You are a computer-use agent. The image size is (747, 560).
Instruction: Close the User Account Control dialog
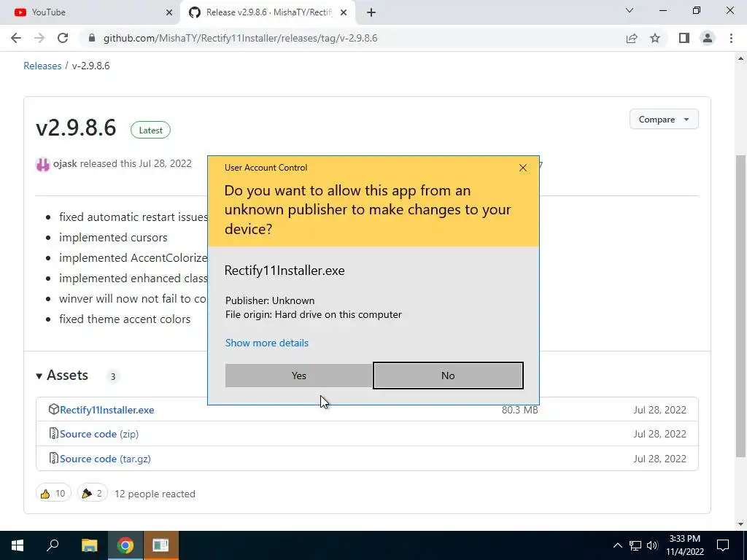click(522, 168)
